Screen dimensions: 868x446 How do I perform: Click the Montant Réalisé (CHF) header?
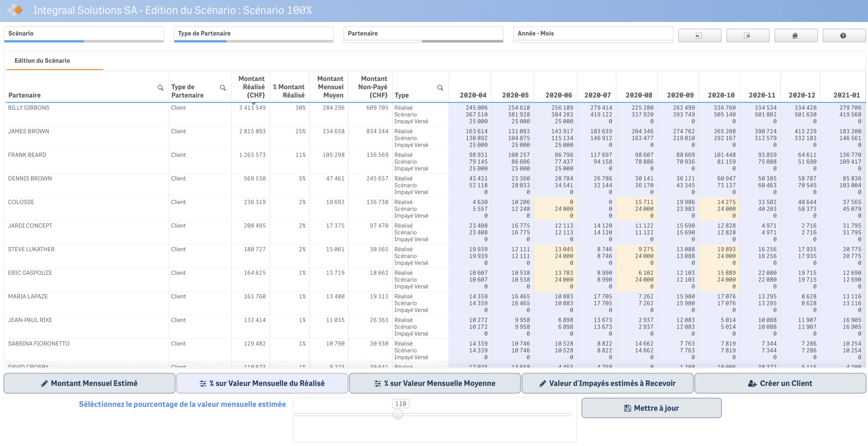click(x=251, y=87)
